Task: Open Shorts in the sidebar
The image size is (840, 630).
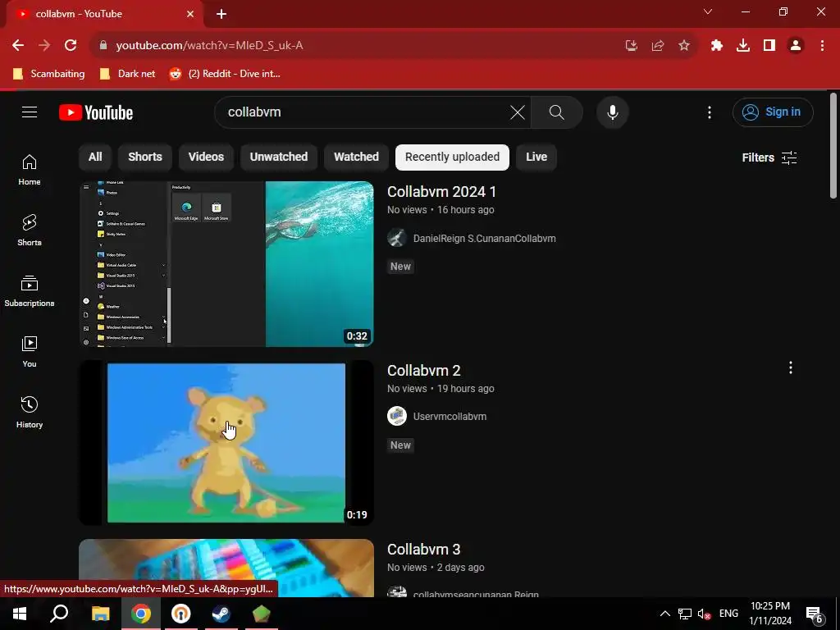Action: tap(30, 231)
